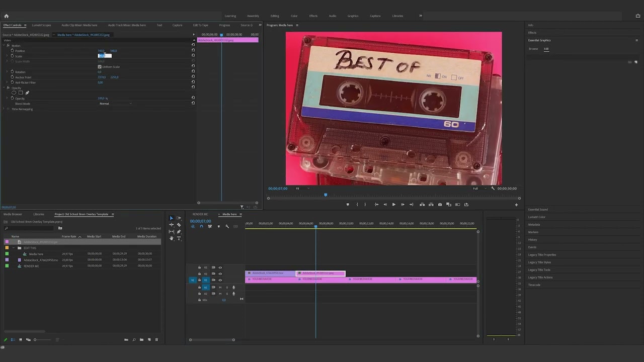The image size is (644, 362).
Task: Click the Browse tab in Essential Graphics
Action: 533,49
